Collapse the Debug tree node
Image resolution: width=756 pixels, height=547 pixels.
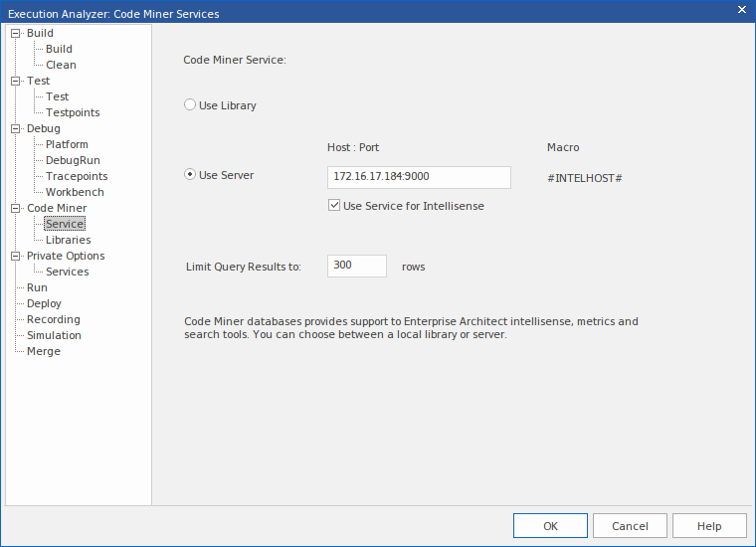[x=15, y=128]
